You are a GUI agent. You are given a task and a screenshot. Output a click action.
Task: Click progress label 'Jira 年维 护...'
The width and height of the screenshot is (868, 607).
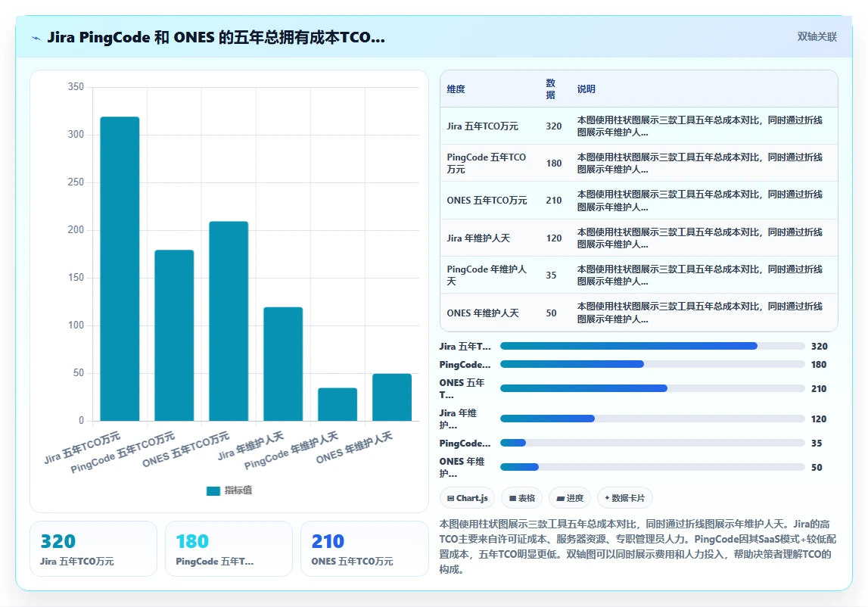(x=459, y=419)
